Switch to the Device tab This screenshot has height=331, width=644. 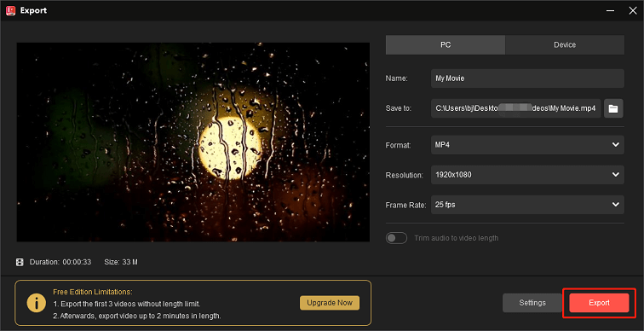click(x=565, y=45)
